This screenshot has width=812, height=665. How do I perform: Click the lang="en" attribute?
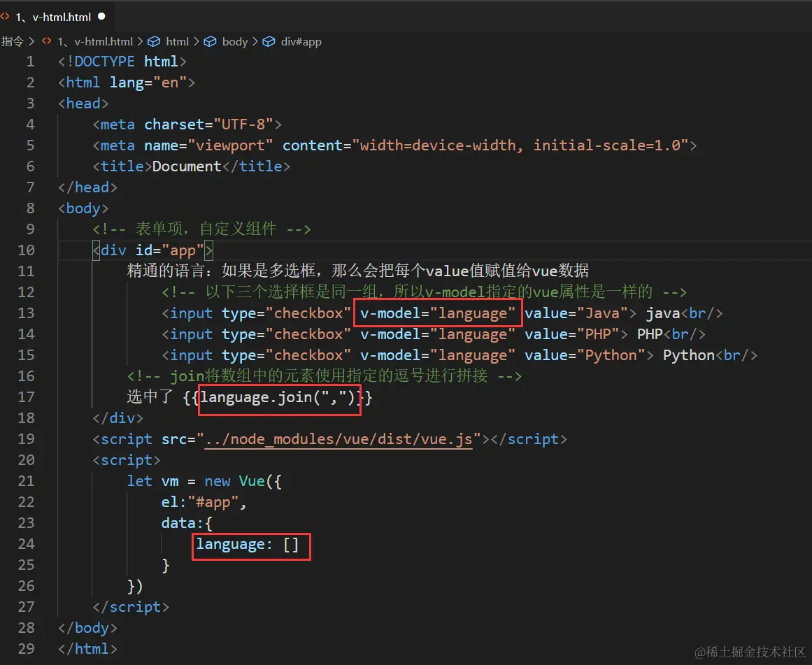[148, 83]
